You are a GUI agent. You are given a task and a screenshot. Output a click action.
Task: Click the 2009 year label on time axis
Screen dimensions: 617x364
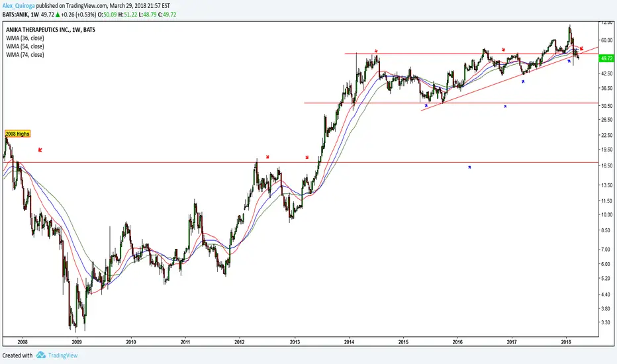click(x=77, y=342)
